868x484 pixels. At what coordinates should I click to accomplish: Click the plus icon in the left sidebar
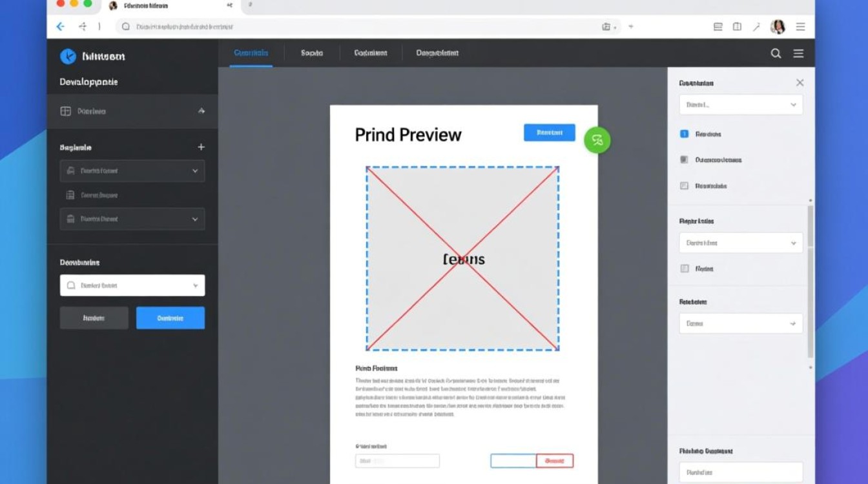[x=201, y=147]
